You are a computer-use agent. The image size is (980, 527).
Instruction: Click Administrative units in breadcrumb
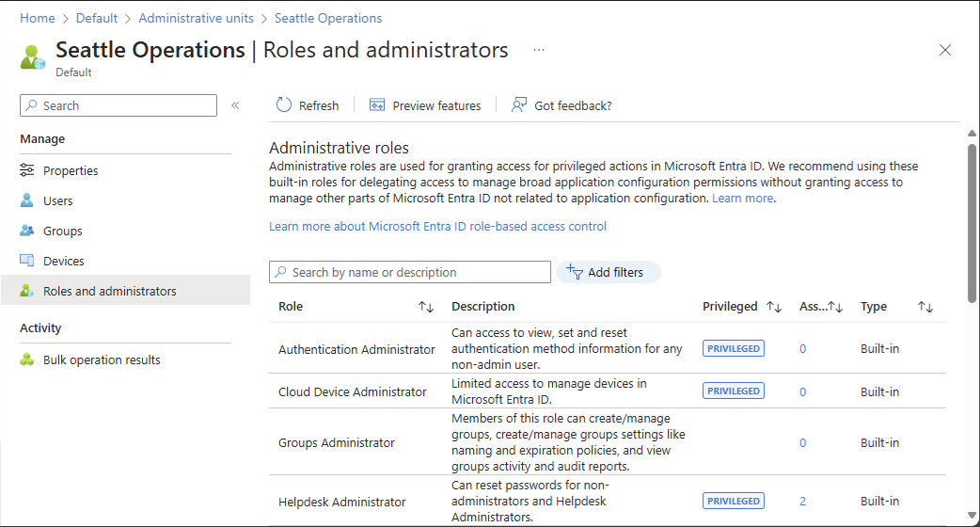(196, 18)
